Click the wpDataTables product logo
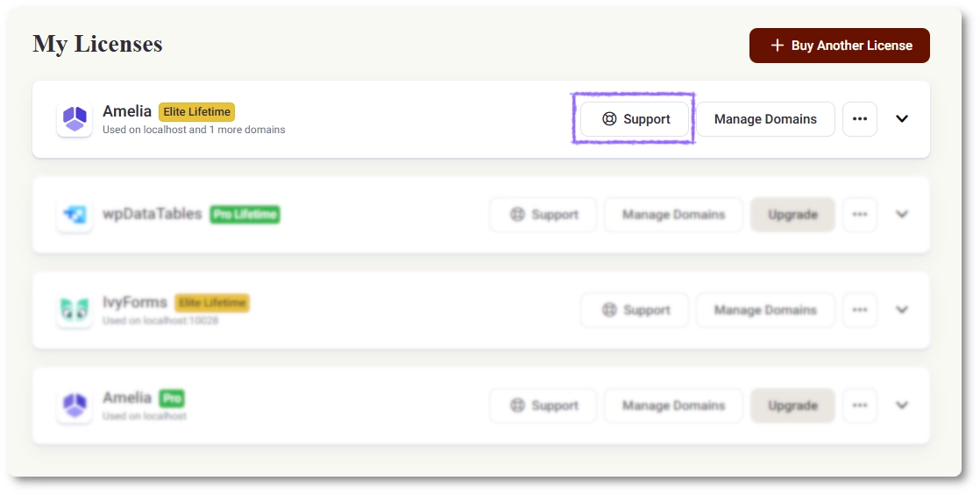The image size is (980, 495). [x=75, y=215]
